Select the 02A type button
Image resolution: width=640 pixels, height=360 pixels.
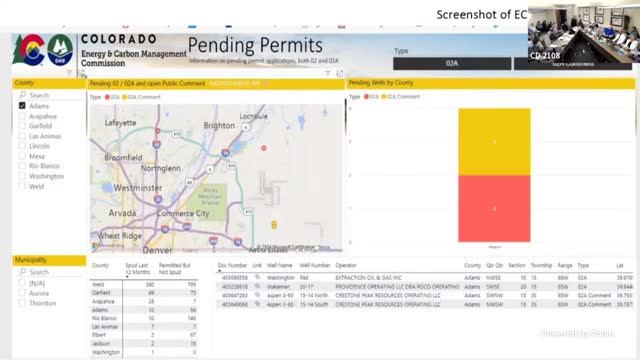(452, 63)
